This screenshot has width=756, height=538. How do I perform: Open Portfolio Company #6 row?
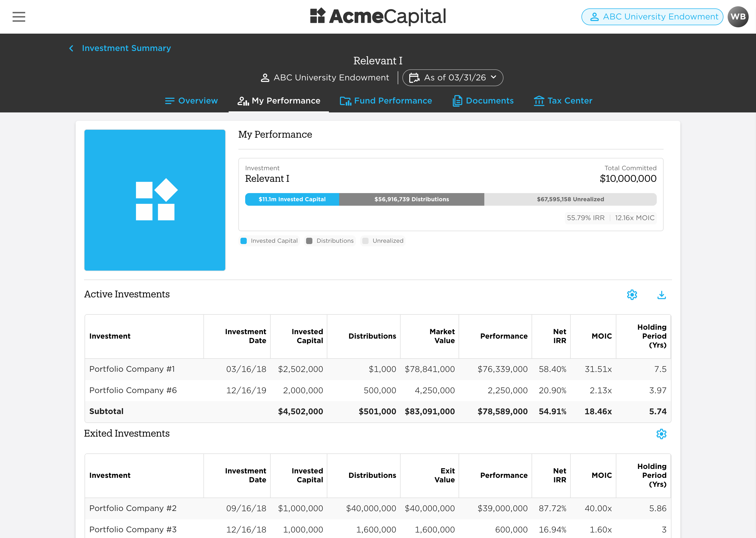click(378, 390)
